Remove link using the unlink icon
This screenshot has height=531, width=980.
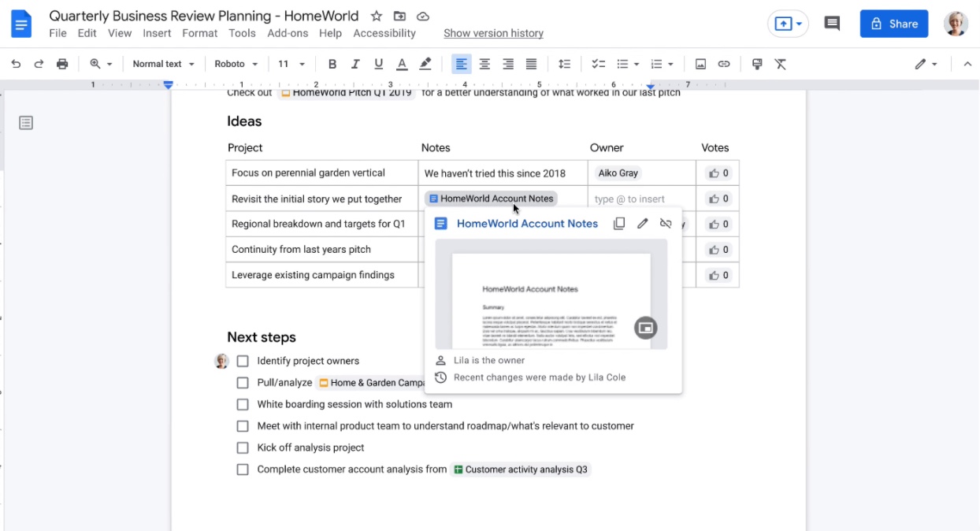666,224
